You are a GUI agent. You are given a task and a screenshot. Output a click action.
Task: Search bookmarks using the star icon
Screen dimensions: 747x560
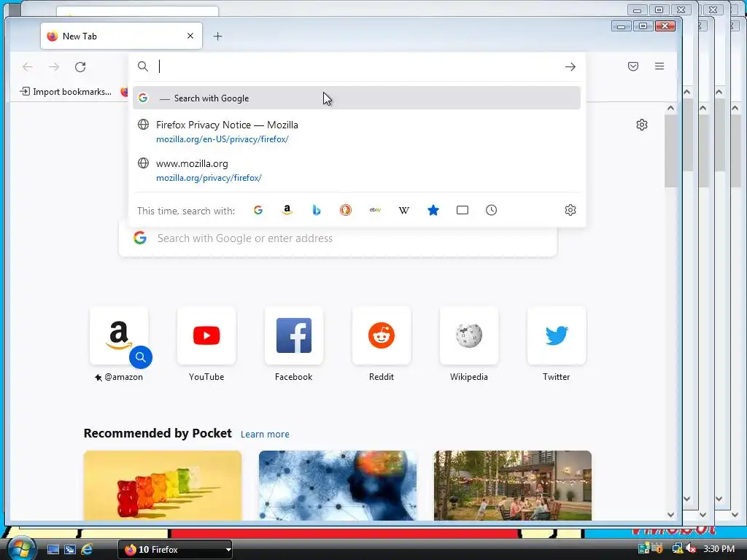[x=433, y=210]
